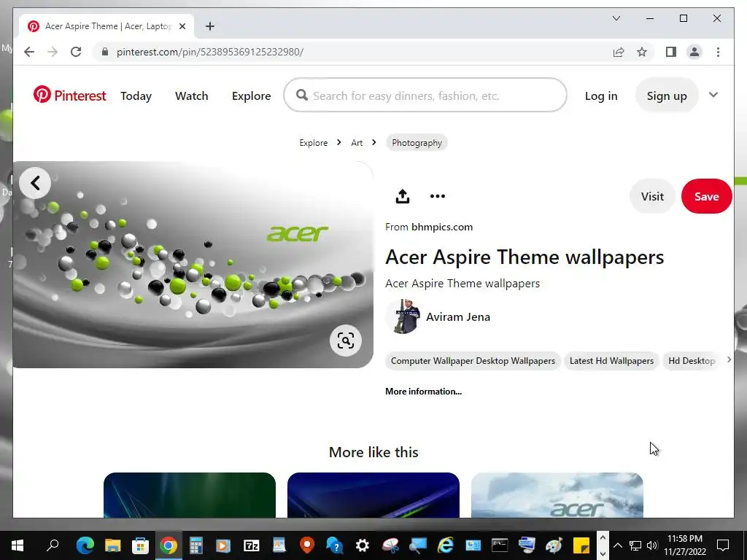Open Sticky Notes from the taskbar
747x560 pixels.
tap(581, 545)
